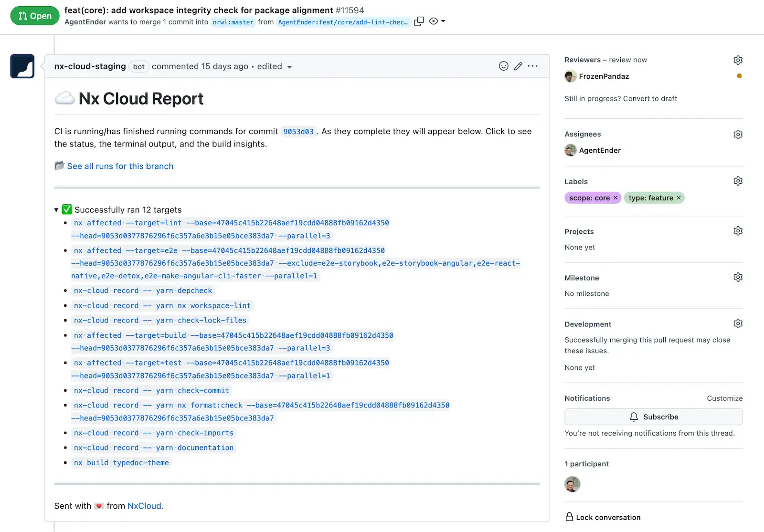Open Milestone settings gear
764x532 pixels.
click(x=738, y=278)
